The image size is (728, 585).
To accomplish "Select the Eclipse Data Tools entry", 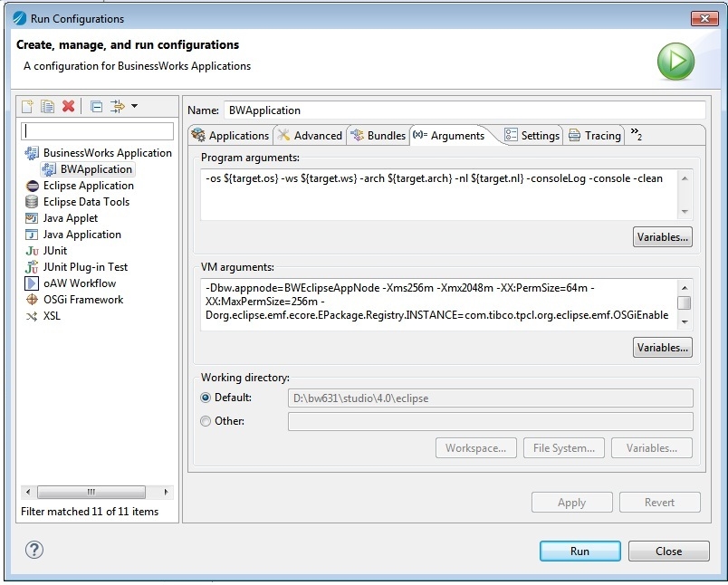I will point(86,202).
